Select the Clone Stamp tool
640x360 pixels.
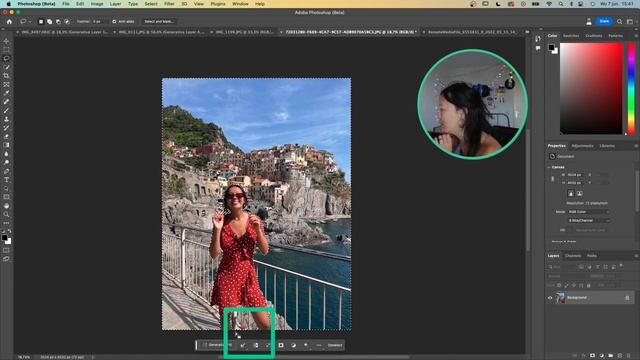pos(6,119)
